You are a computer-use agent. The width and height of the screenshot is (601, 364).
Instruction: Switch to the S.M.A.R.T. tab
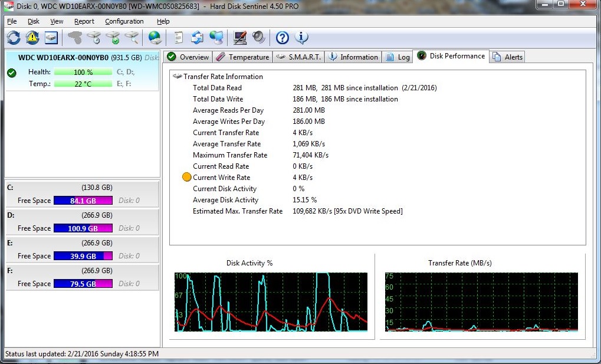tap(298, 57)
